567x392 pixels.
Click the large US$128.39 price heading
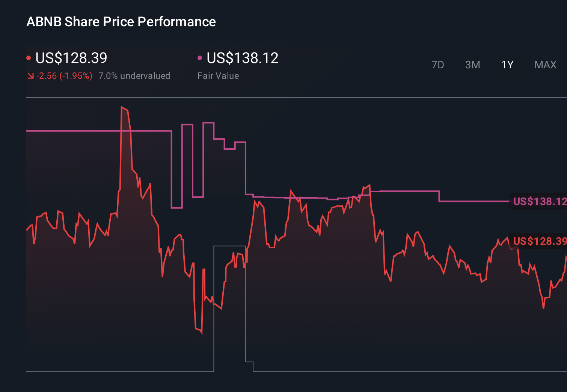click(x=71, y=57)
